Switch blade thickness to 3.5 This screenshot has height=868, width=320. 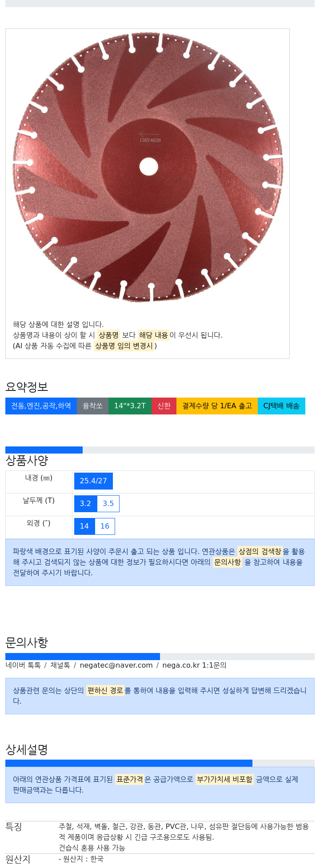point(108,504)
